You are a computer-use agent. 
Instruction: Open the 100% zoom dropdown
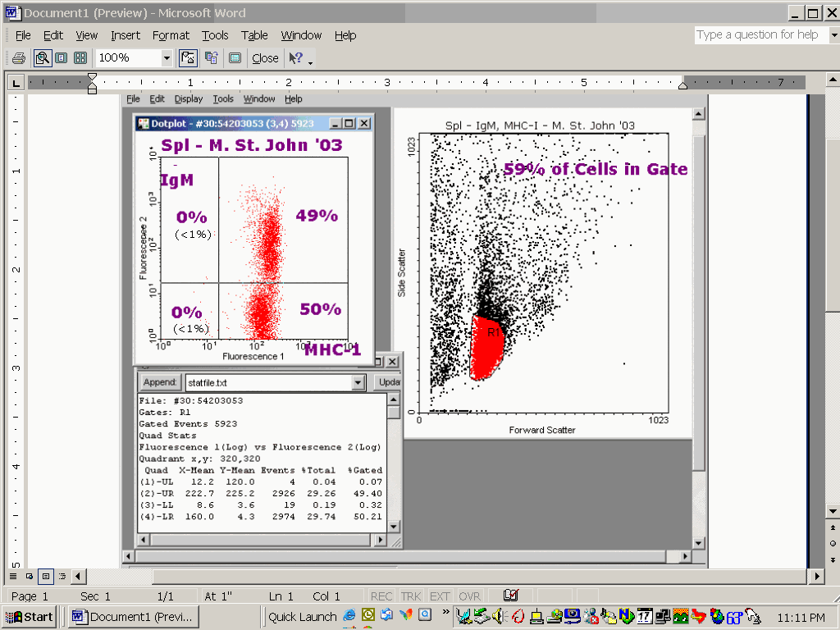[x=167, y=58]
